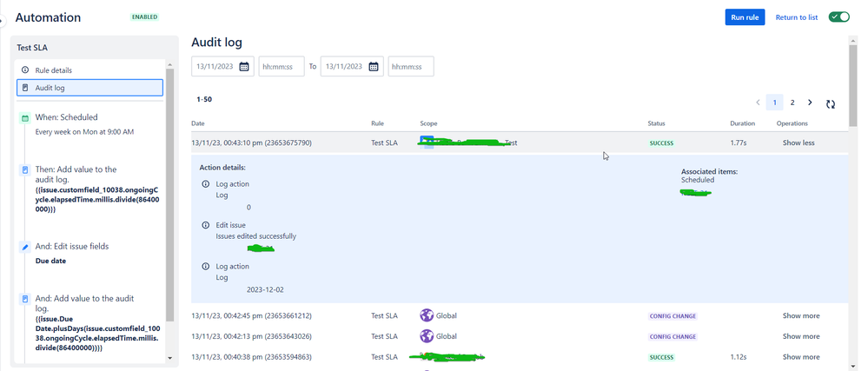Click Global globe icon for entry 23653643026
The height and width of the screenshot is (371, 868).
(427, 336)
